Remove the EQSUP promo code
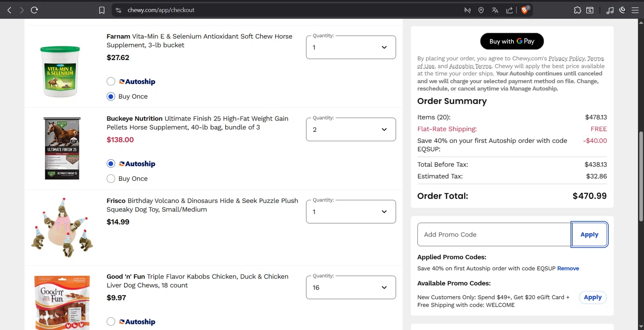Screen dimensions: 644x330 pos(568,268)
